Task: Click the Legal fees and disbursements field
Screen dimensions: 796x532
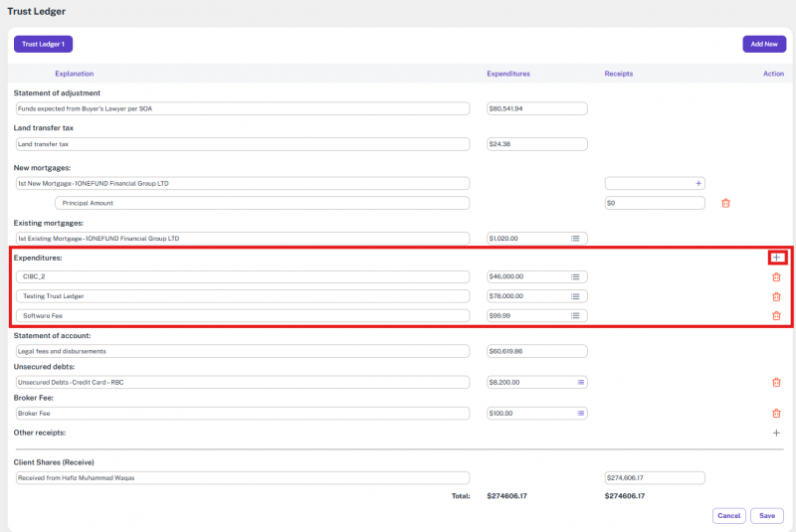Action: 242,351
